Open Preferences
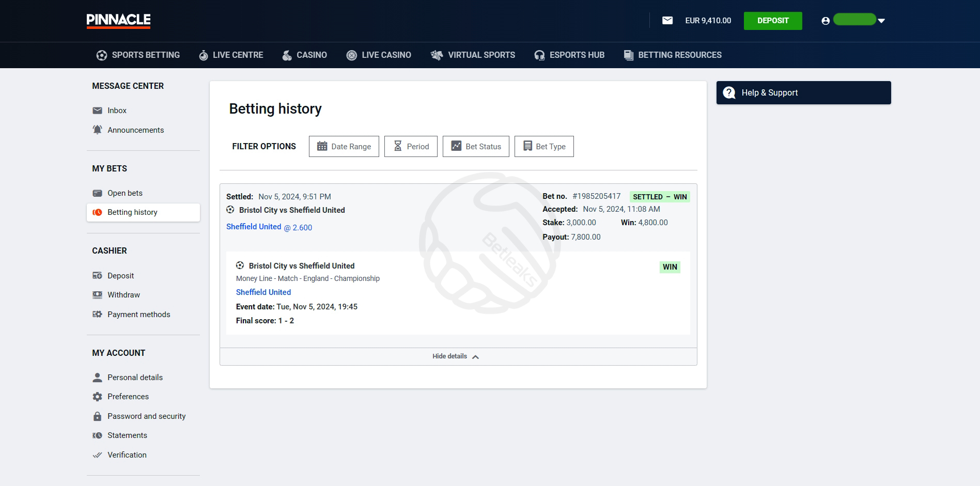 128,397
